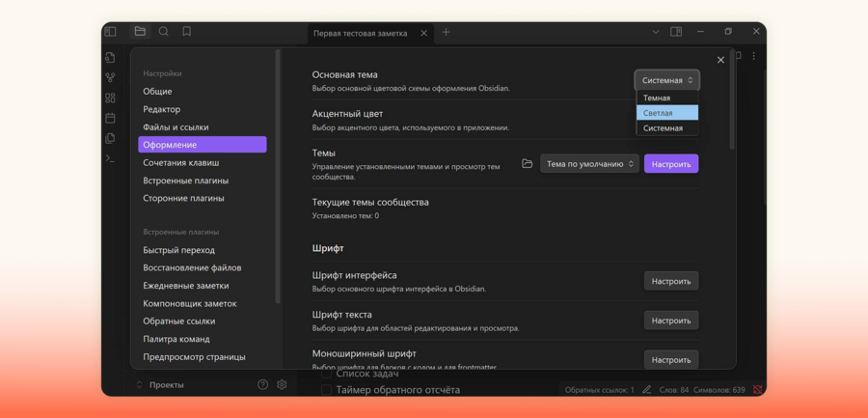Viewport: 868px width, 418px height.
Task: Open graph view from the ribbon
Action: pos(110,77)
